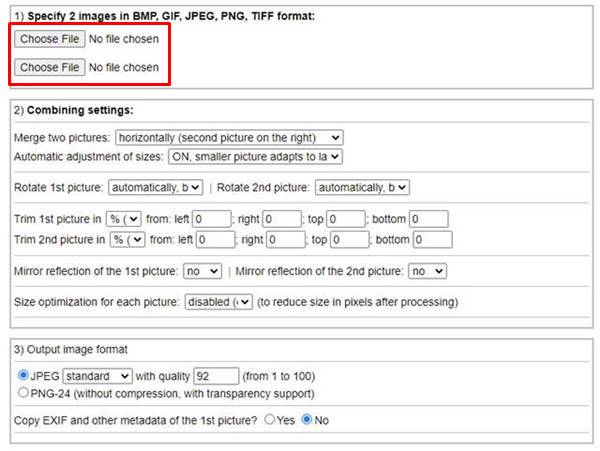The image size is (600, 451).
Task: Open the JPEG standard type dropdown
Action: 98,376
